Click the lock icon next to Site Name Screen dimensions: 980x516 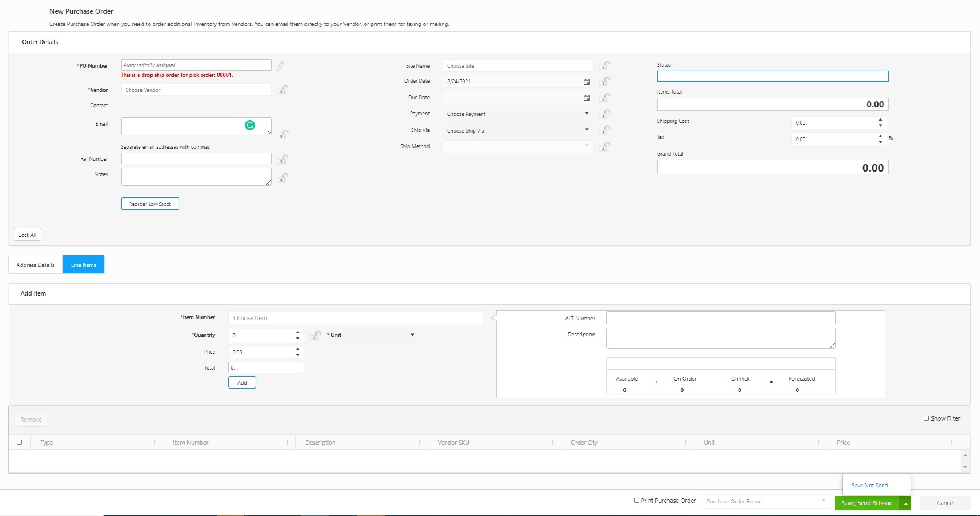coord(604,66)
